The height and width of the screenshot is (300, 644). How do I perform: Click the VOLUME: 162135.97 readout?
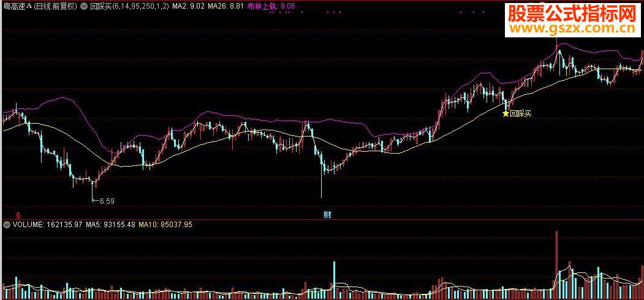coord(48,225)
